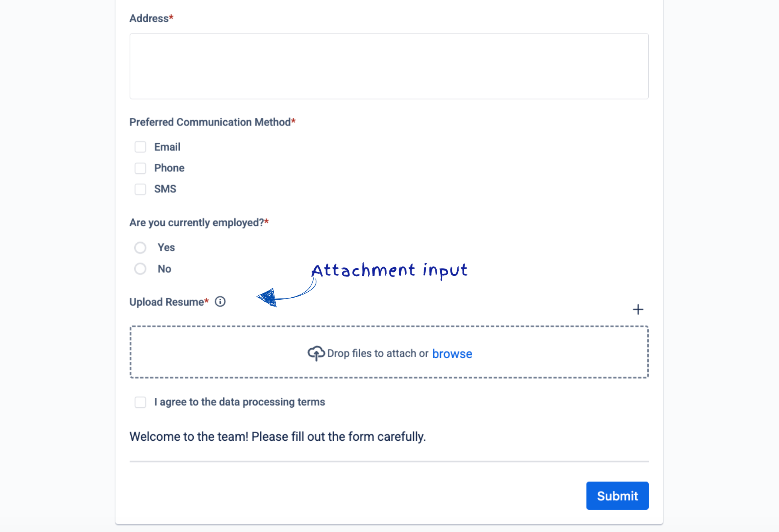779x532 pixels.
Task: Check the data processing terms checkbox
Action: pyautogui.click(x=140, y=402)
